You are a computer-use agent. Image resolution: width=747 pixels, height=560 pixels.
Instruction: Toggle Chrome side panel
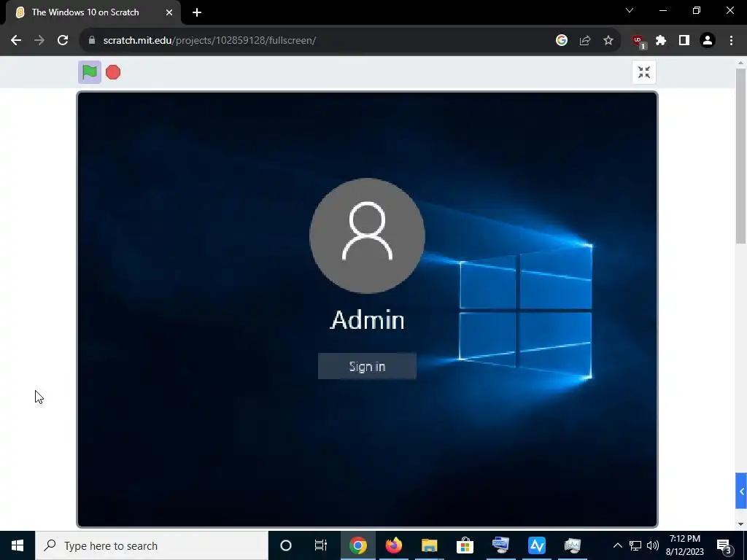click(x=684, y=41)
